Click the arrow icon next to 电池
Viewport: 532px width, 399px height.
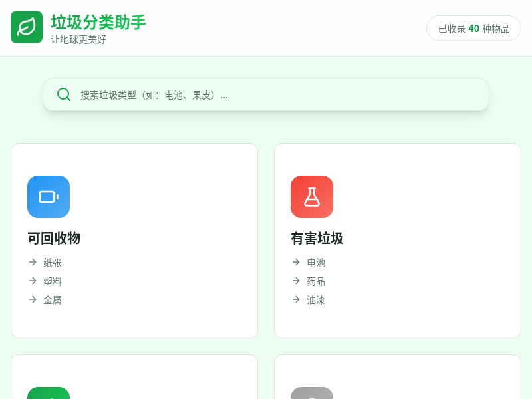(x=295, y=263)
